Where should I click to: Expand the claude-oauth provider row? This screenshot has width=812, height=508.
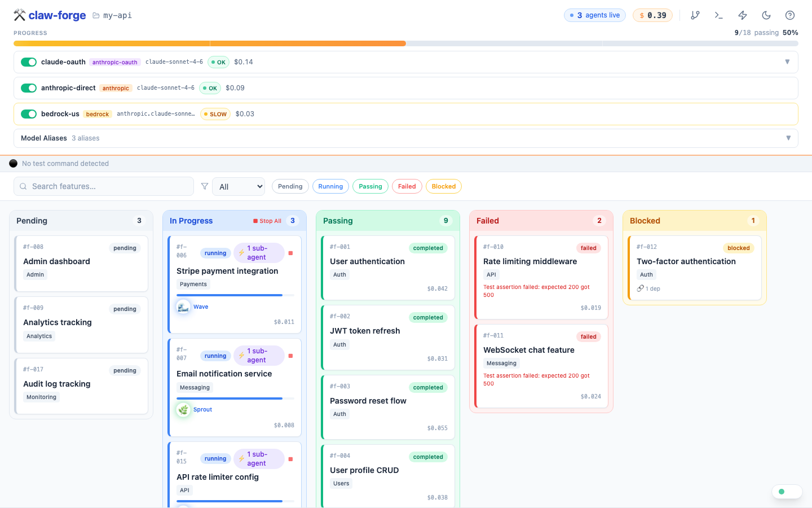pyautogui.click(x=787, y=62)
